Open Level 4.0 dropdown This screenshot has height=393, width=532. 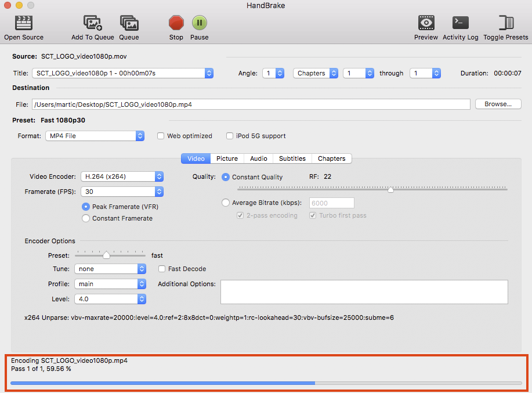[x=110, y=299]
